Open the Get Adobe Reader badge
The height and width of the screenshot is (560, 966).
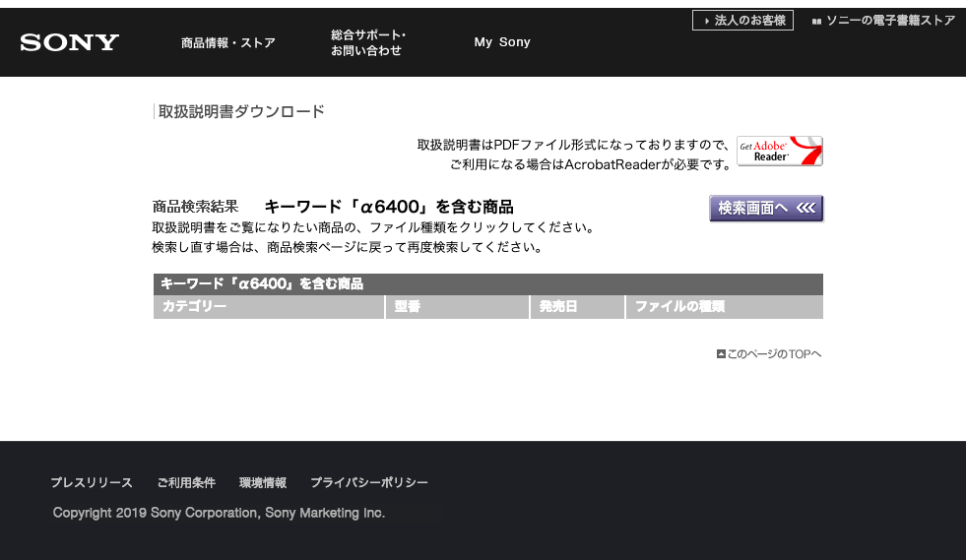pos(780,151)
